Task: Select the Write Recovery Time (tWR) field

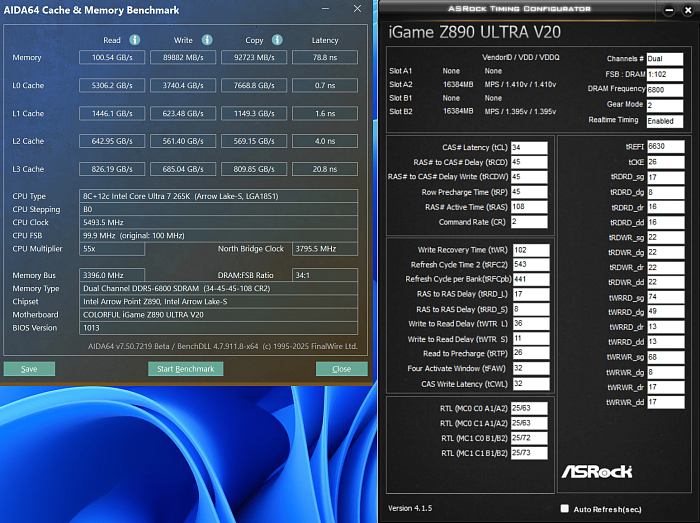Action: [531, 250]
